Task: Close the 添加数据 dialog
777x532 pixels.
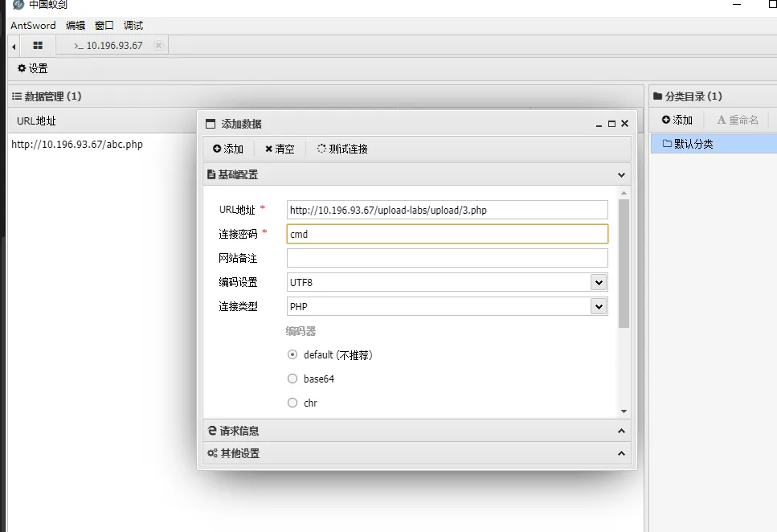Action: pos(625,124)
